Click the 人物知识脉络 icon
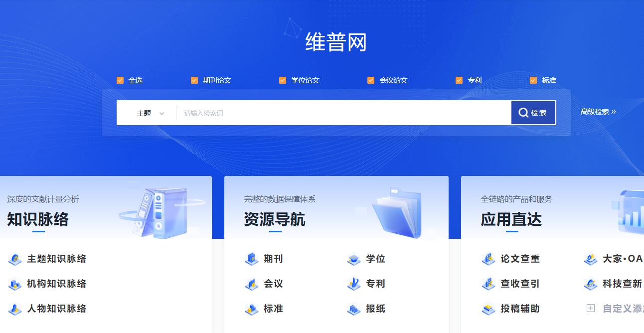The width and height of the screenshot is (644, 333). tap(15, 309)
